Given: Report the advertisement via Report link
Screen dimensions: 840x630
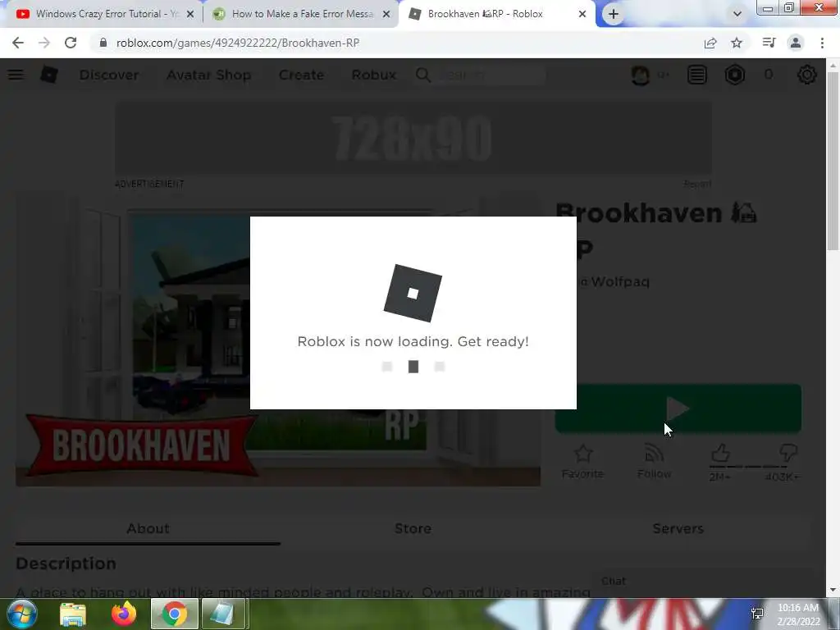Looking at the screenshot, I should [697, 185].
